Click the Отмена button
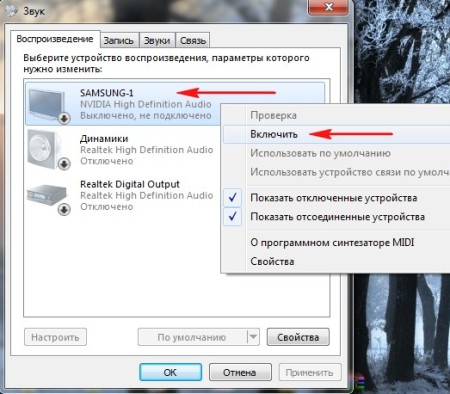This screenshot has height=394, width=450. coord(240,372)
